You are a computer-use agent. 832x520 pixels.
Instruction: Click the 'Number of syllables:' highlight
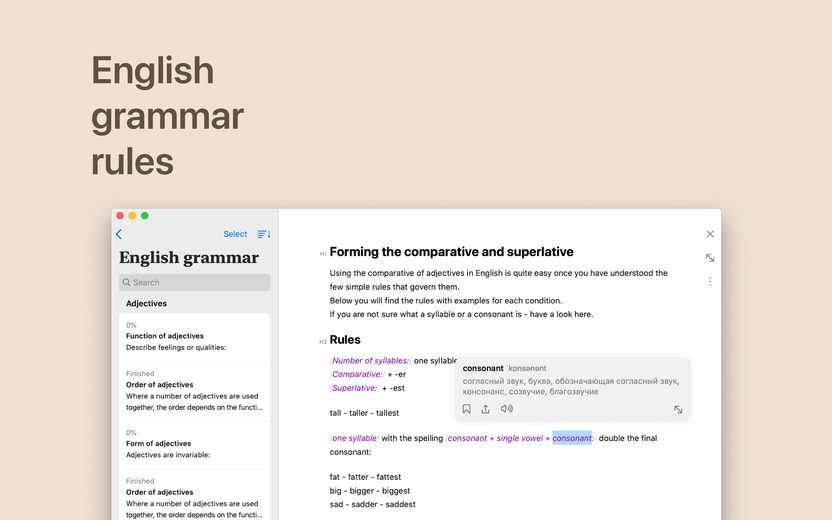pos(370,360)
